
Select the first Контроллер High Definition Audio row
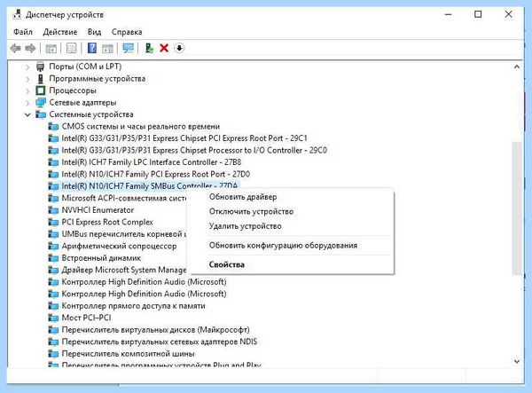144,282
